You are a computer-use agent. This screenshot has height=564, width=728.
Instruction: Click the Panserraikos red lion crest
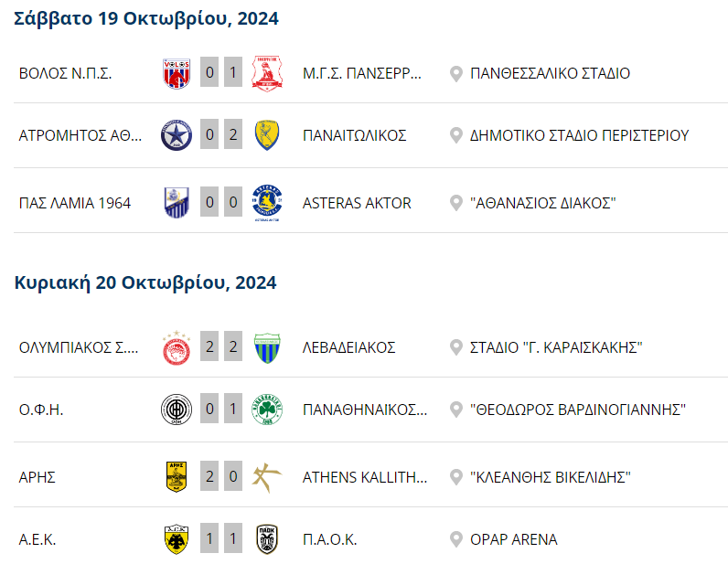(x=267, y=73)
